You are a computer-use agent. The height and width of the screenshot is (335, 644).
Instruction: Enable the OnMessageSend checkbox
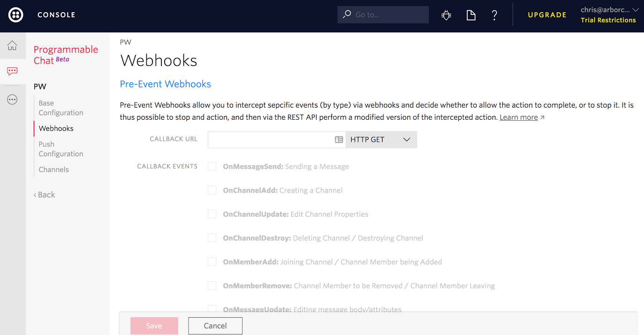(x=212, y=166)
